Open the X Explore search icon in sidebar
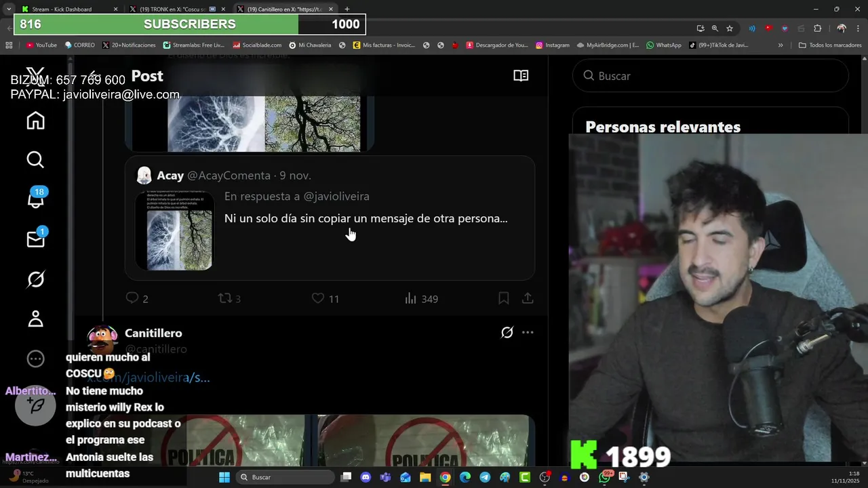 coord(35,160)
